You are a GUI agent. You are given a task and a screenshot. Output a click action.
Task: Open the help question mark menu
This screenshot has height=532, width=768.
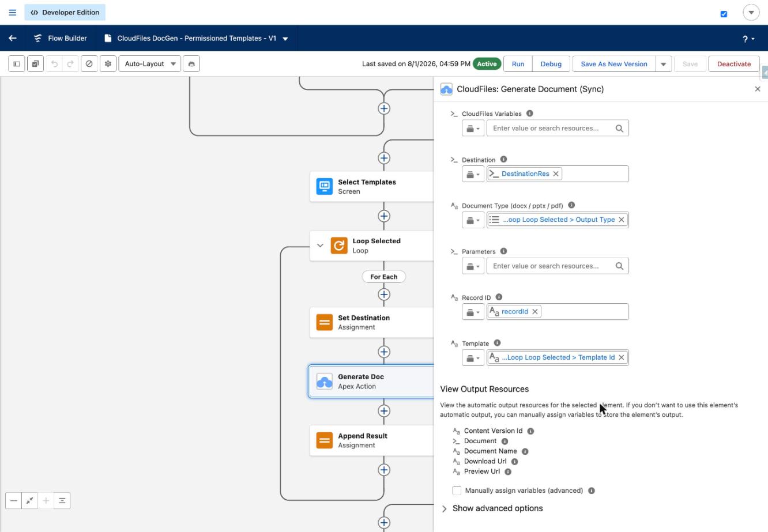coord(748,39)
